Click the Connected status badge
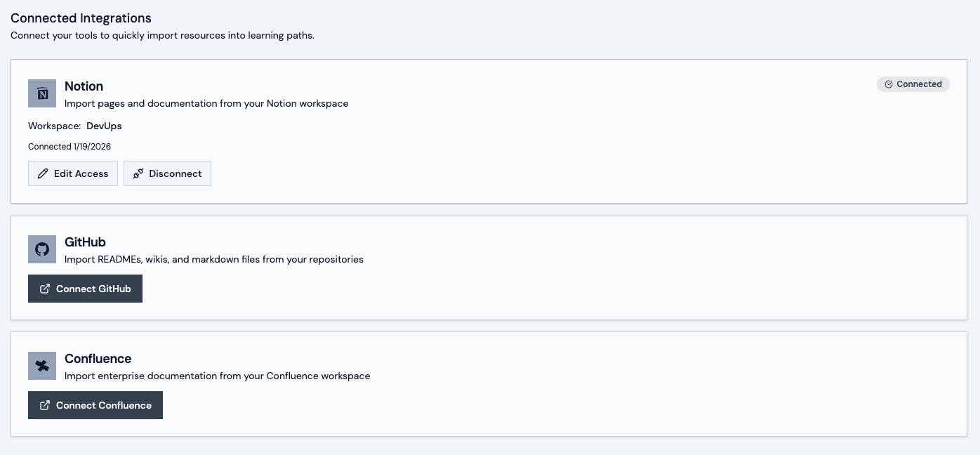The height and width of the screenshot is (455, 980). [913, 84]
